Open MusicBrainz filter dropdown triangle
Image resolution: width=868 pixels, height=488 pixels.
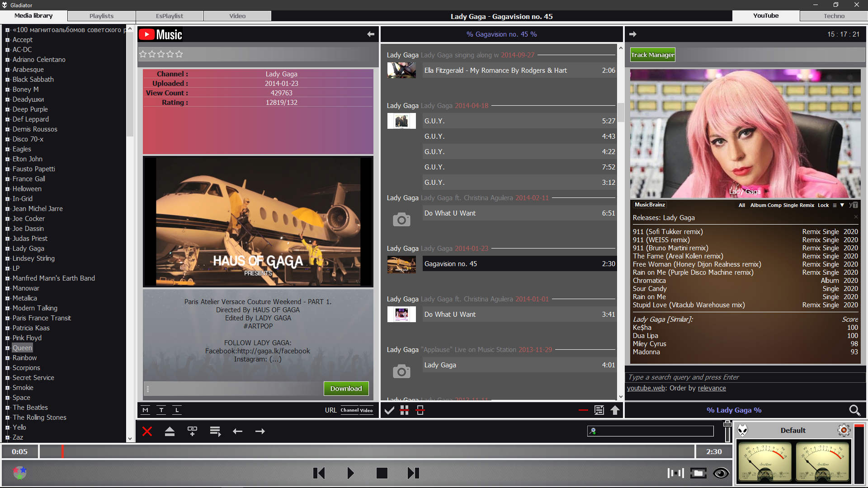point(842,205)
